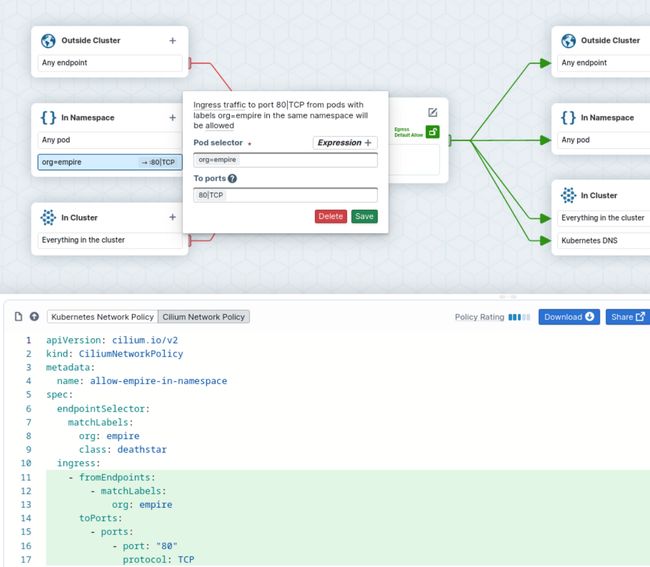This screenshot has height=567, width=650.
Task: Click braces icon of right In Namespace card
Action: click(x=568, y=118)
